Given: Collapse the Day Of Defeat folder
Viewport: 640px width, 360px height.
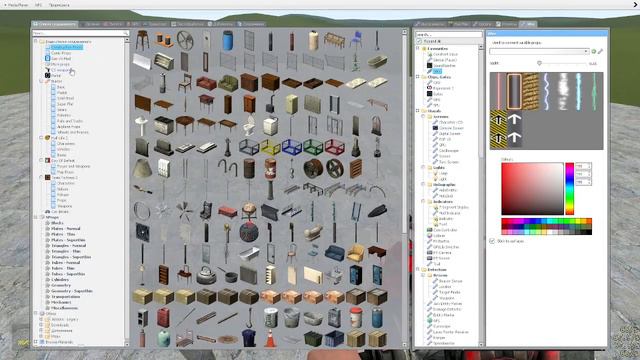Looking at the screenshot, I should [x=41, y=160].
